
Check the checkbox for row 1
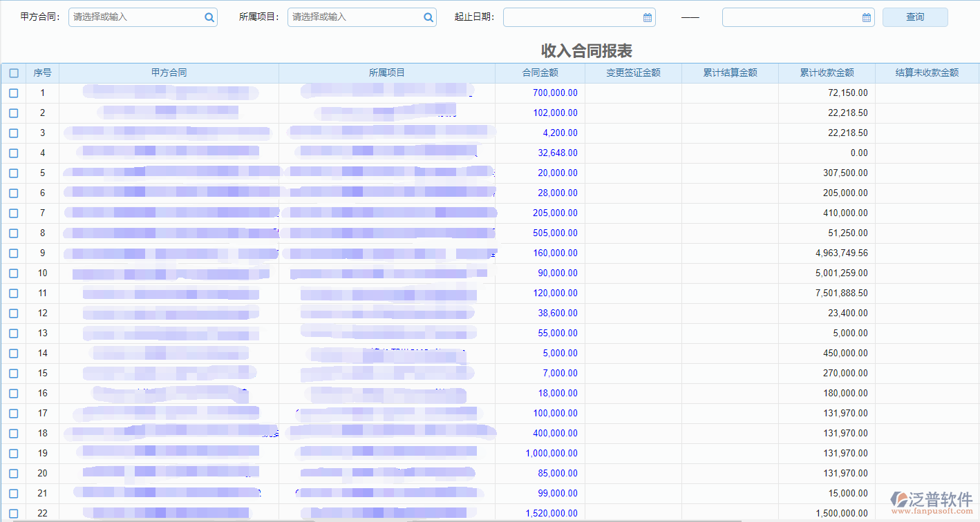coord(13,93)
